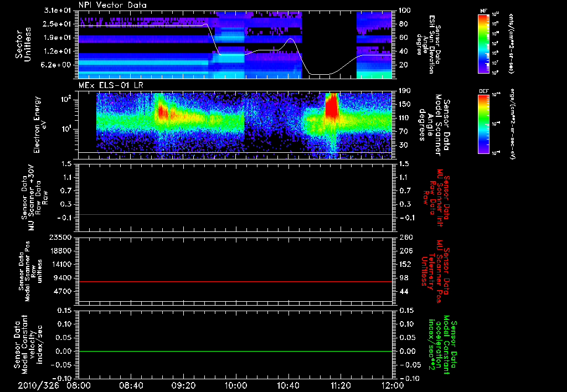
Task: Click the DEF color scale bar
Action: [x=484, y=124]
